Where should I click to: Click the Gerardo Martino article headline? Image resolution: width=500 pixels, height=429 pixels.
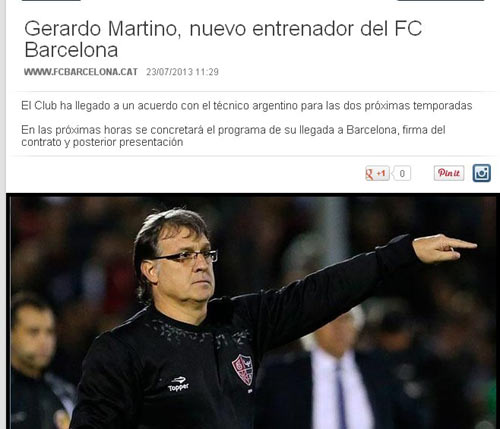(223, 39)
